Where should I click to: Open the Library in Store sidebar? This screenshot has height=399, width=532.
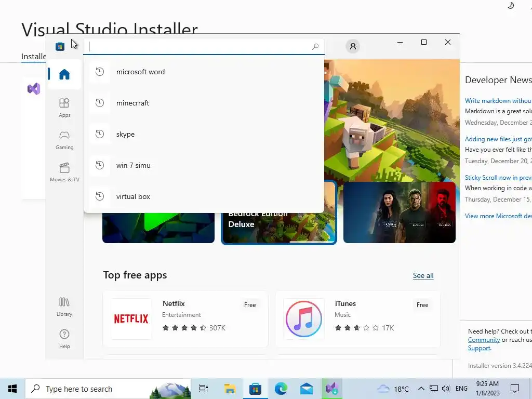coord(64,307)
